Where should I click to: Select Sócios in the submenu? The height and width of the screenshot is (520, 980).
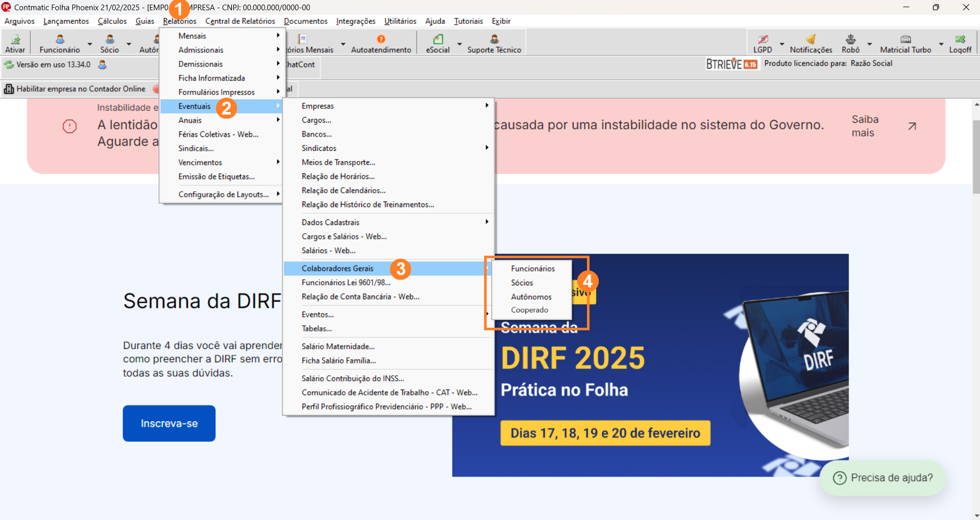532,283
